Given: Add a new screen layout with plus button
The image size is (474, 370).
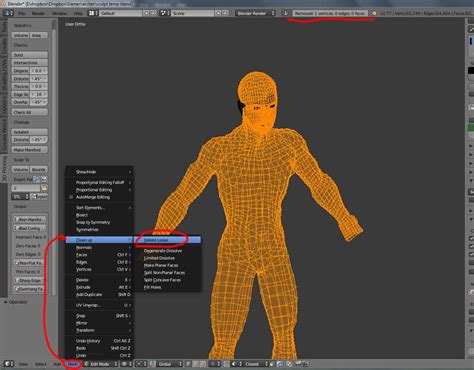Looking at the screenshot, I should coord(146,13).
